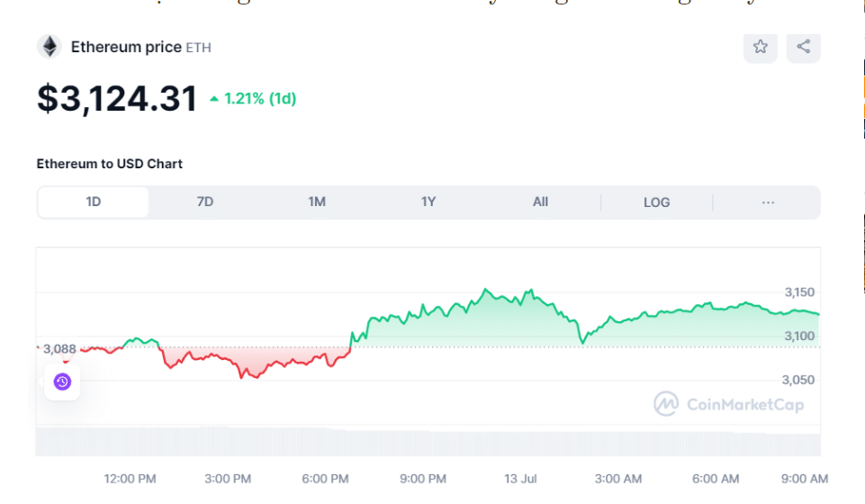Click the 9:00 PM time axis label

coord(423,479)
